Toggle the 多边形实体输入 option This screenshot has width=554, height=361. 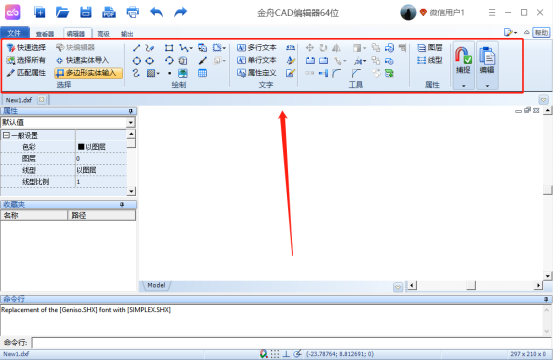[x=89, y=73]
